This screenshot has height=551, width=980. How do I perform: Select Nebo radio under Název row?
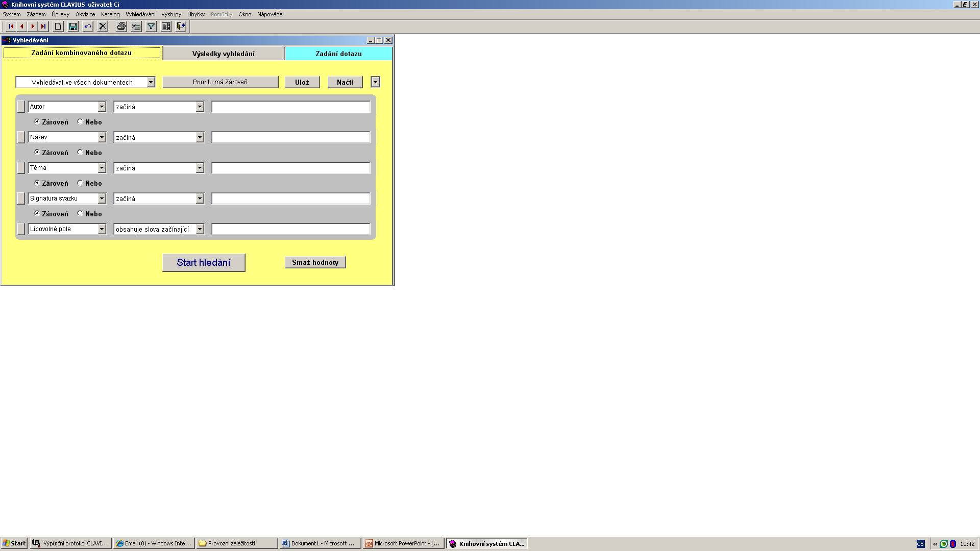(80, 153)
